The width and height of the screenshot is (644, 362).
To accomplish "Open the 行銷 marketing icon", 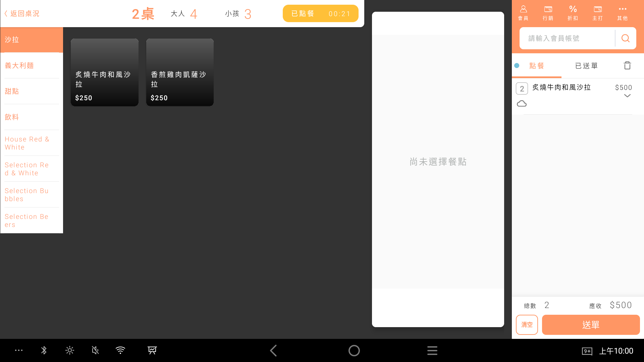I will click(548, 13).
